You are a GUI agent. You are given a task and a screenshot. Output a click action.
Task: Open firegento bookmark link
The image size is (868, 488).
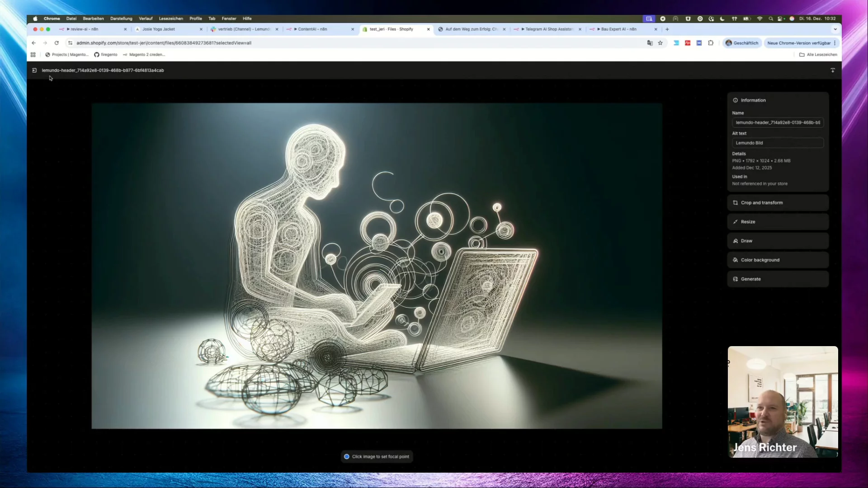click(x=106, y=55)
